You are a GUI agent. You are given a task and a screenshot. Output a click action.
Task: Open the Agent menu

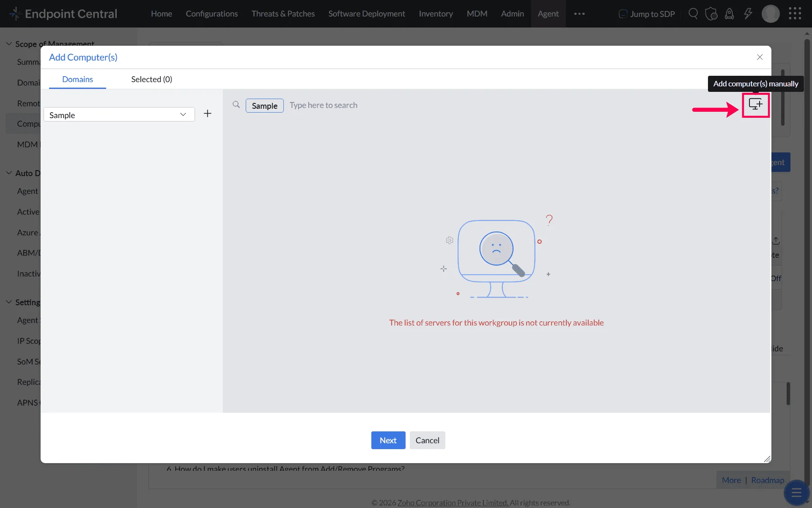pos(548,14)
